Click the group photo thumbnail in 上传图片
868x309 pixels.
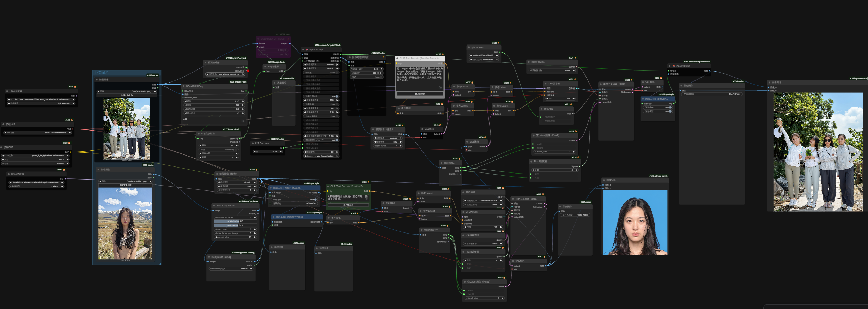[127, 129]
